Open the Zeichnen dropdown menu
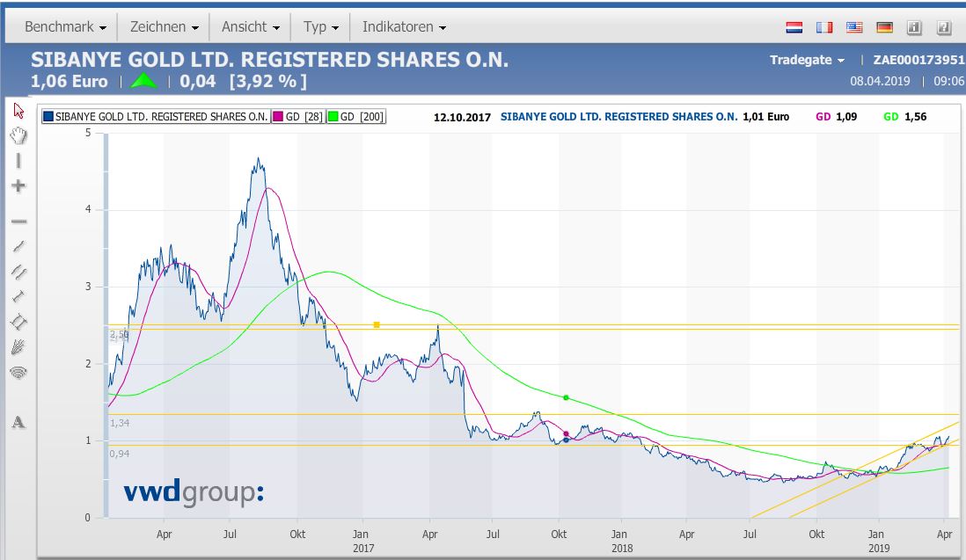Viewport: 966px width, 560px height. 164,27
